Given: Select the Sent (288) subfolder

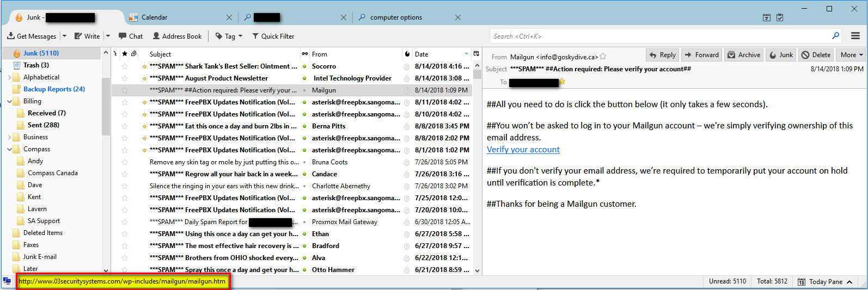Looking at the screenshot, I should (x=44, y=125).
